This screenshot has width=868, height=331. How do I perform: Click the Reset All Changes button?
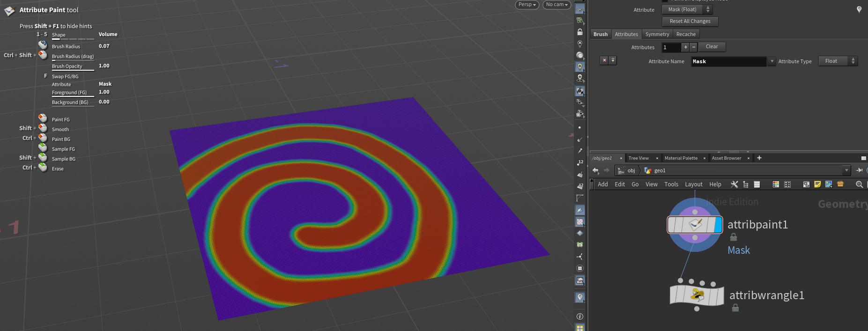pyautogui.click(x=690, y=21)
